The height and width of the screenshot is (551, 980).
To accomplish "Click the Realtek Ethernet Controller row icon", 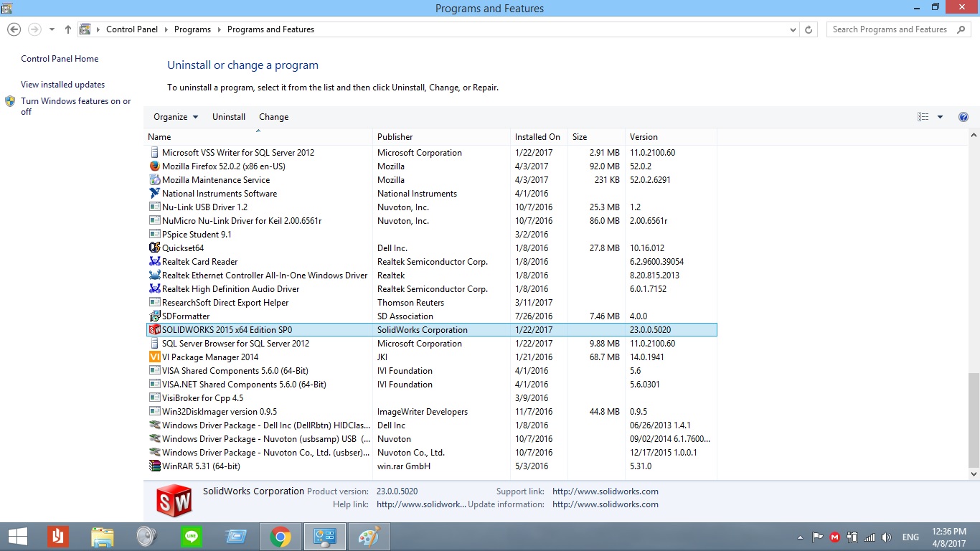I will point(154,275).
